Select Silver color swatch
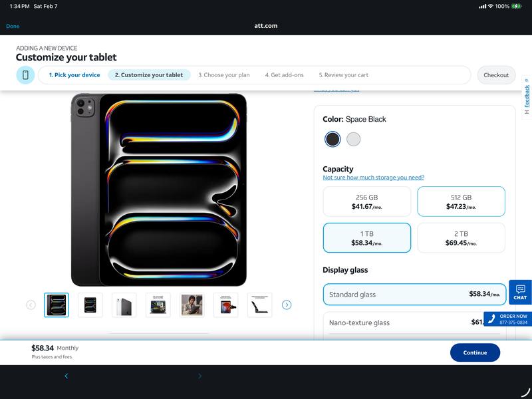This screenshot has width=532, height=399. (353, 139)
